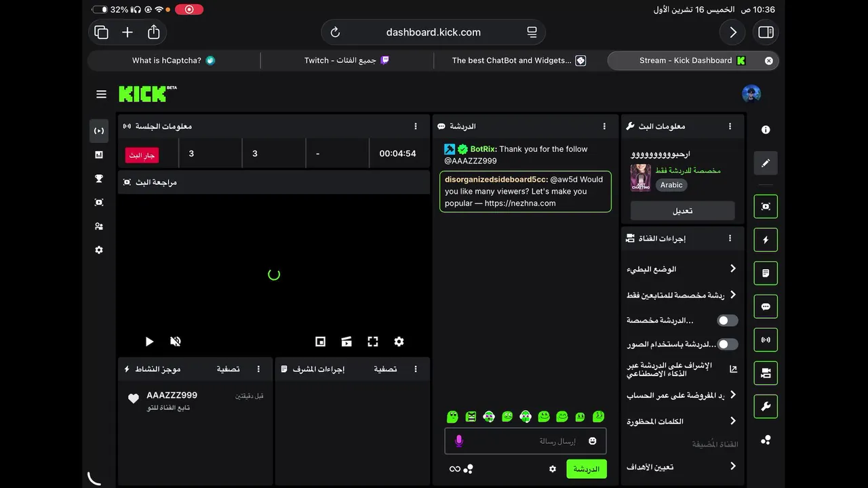The width and height of the screenshot is (868, 488).
Task: Enable picture-in-picture mini player in preview
Action: coord(321,342)
